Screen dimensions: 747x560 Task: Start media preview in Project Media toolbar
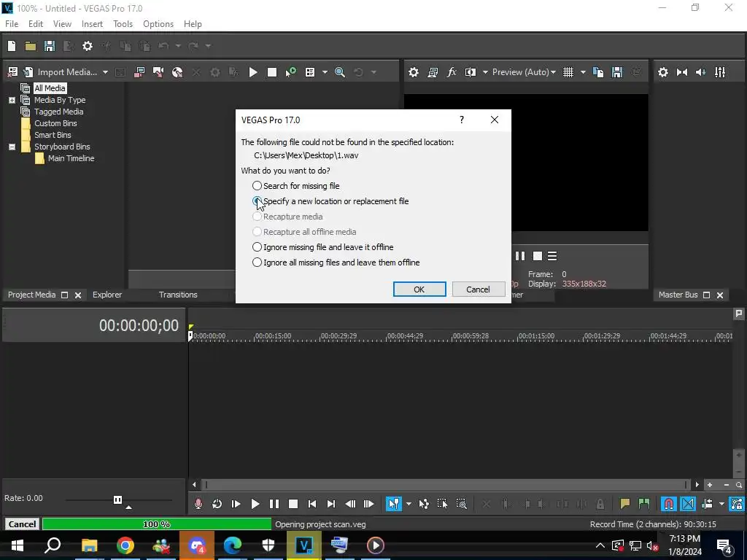click(x=253, y=72)
